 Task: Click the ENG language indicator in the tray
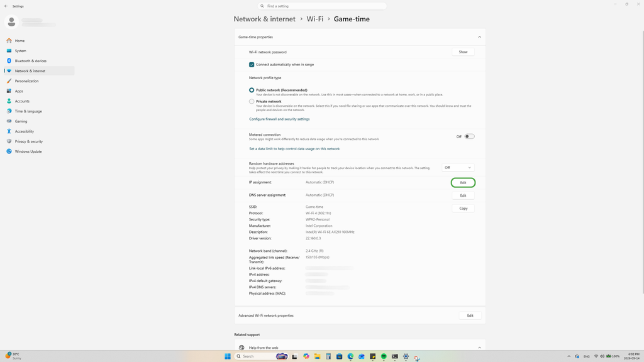pos(587,356)
